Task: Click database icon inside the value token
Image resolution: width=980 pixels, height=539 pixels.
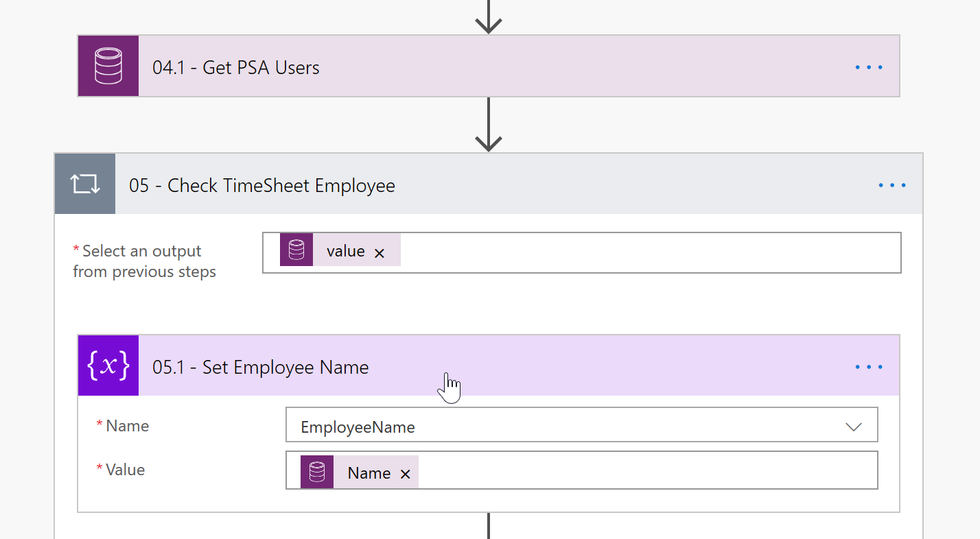Action: [x=296, y=250]
